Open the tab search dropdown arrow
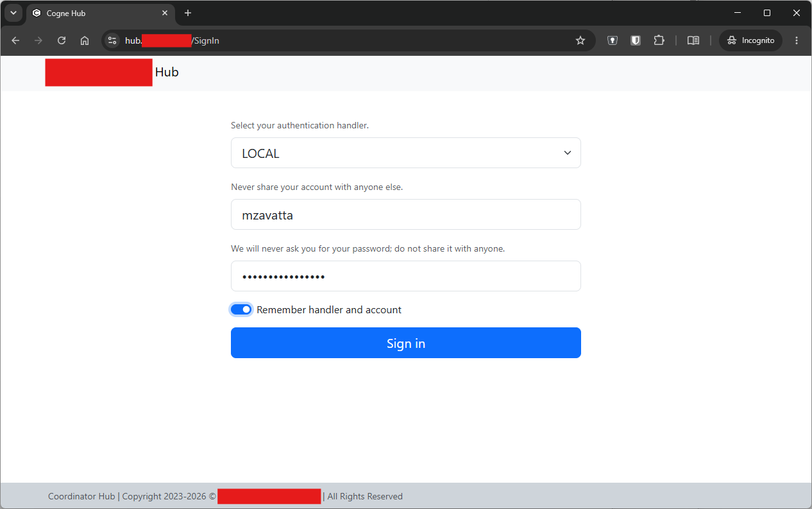The height and width of the screenshot is (509, 812). [x=13, y=13]
